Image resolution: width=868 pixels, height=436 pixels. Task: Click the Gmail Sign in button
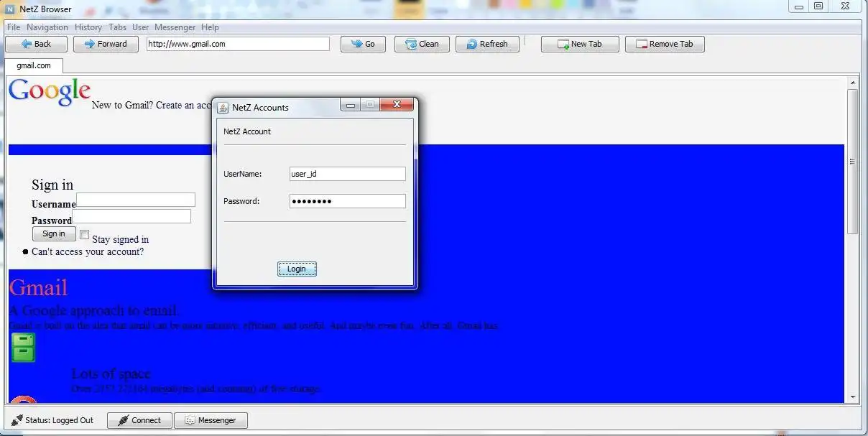(x=54, y=233)
